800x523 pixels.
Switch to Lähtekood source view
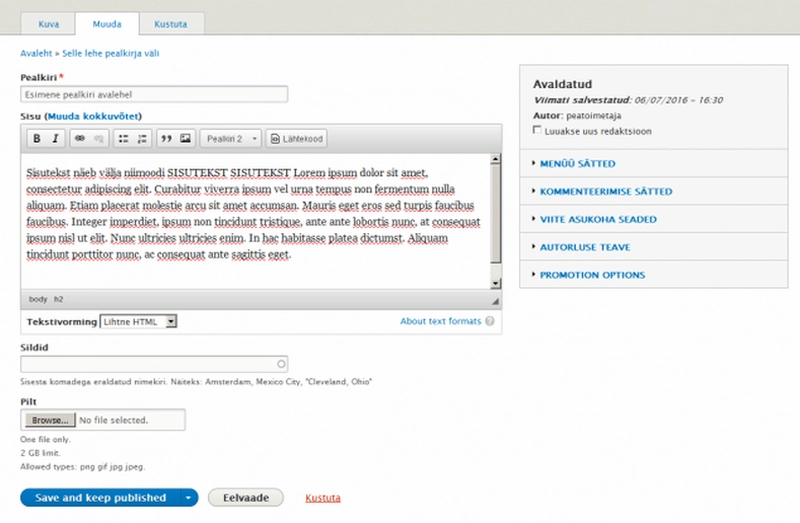[295, 138]
